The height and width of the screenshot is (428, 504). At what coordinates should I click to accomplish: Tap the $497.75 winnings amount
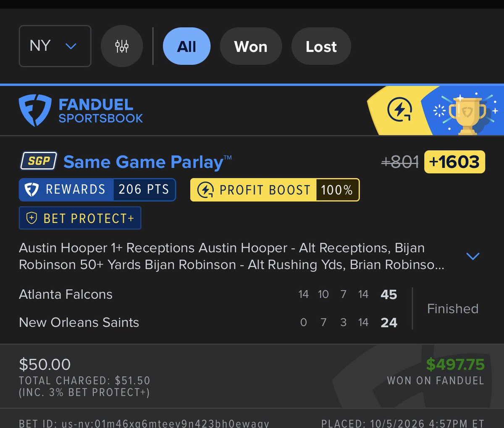455,364
